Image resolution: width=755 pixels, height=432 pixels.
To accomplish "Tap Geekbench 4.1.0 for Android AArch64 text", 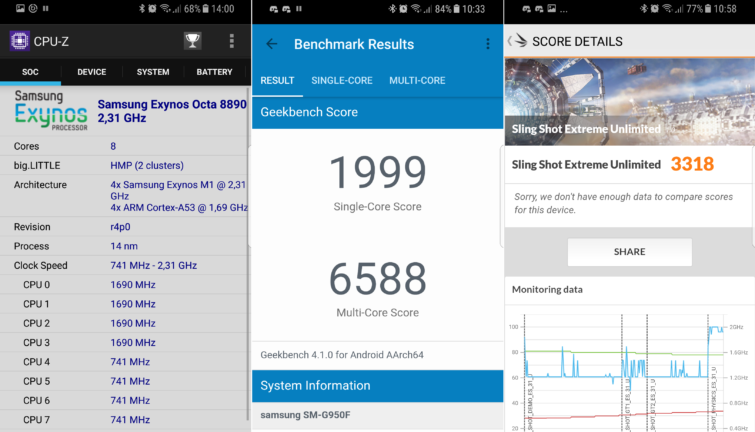I will [x=342, y=355].
